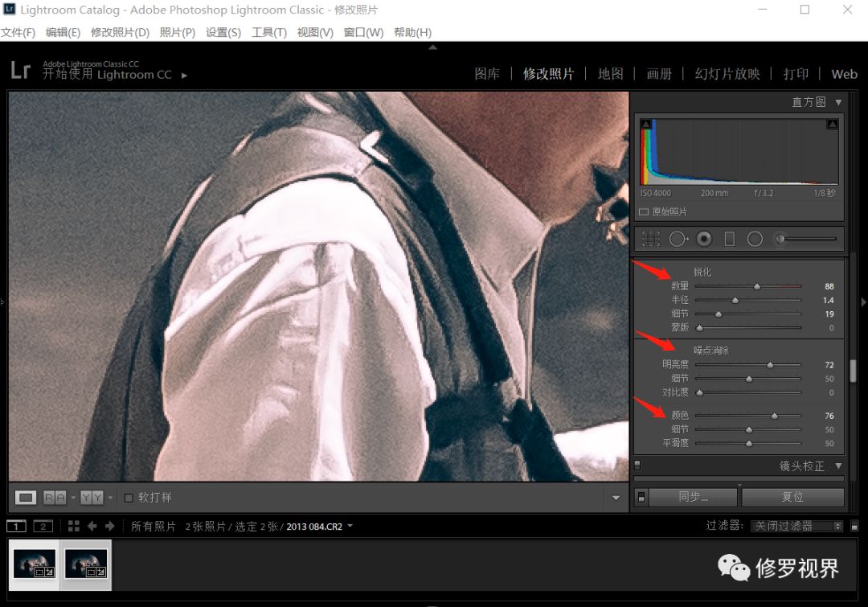The height and width of the screenshot is (607, 868).
Task: Click the go back arrow in filmstrip bar
Action: 92,526
